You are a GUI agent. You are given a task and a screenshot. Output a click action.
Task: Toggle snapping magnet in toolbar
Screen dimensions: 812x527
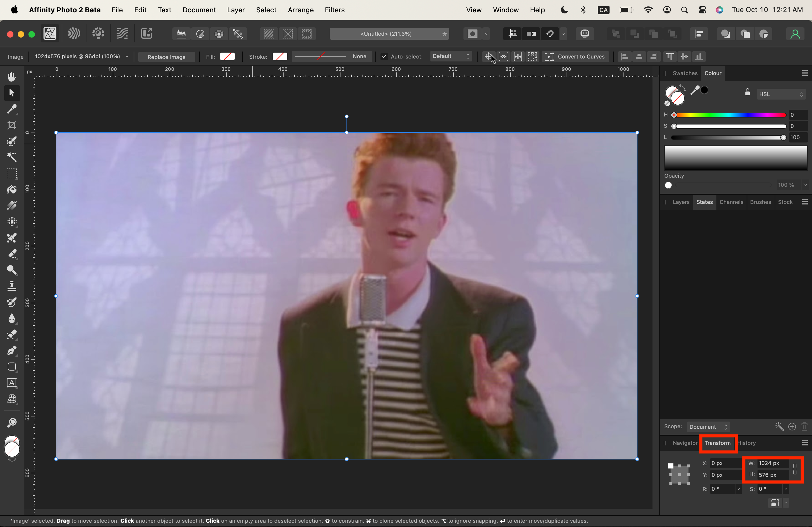click(x=550, y=34)
